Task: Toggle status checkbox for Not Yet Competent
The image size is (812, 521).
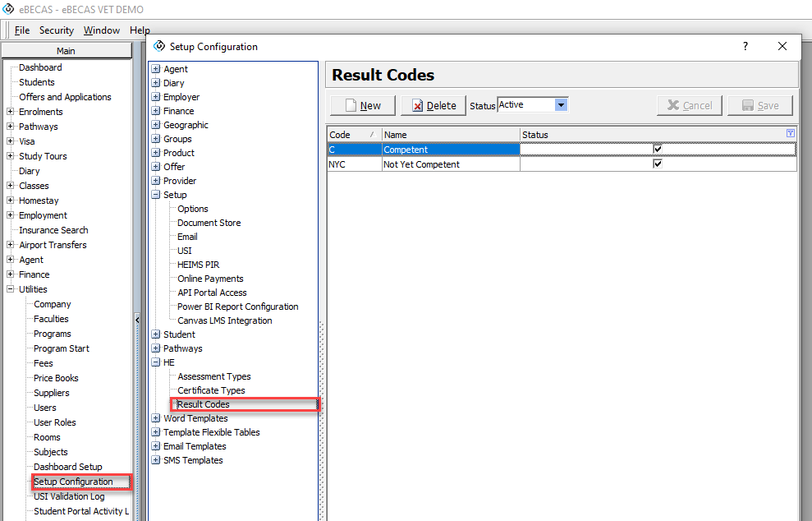Action: coord(657,164)
